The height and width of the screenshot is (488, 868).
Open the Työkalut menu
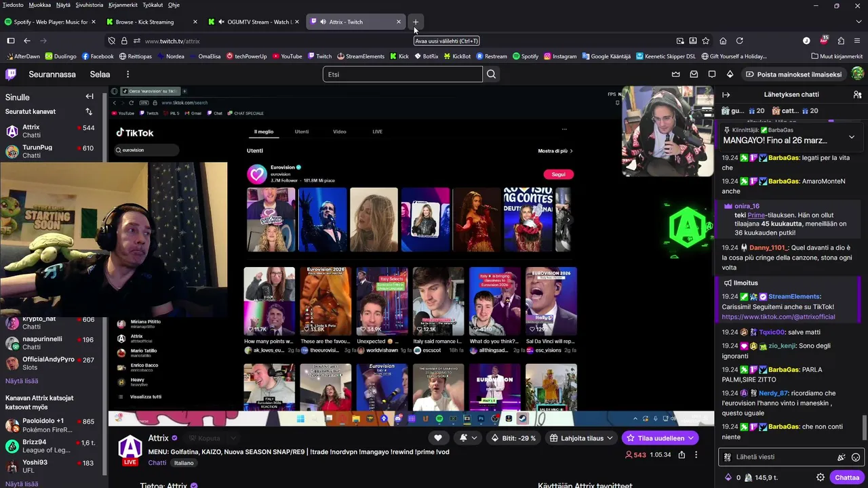152,5
